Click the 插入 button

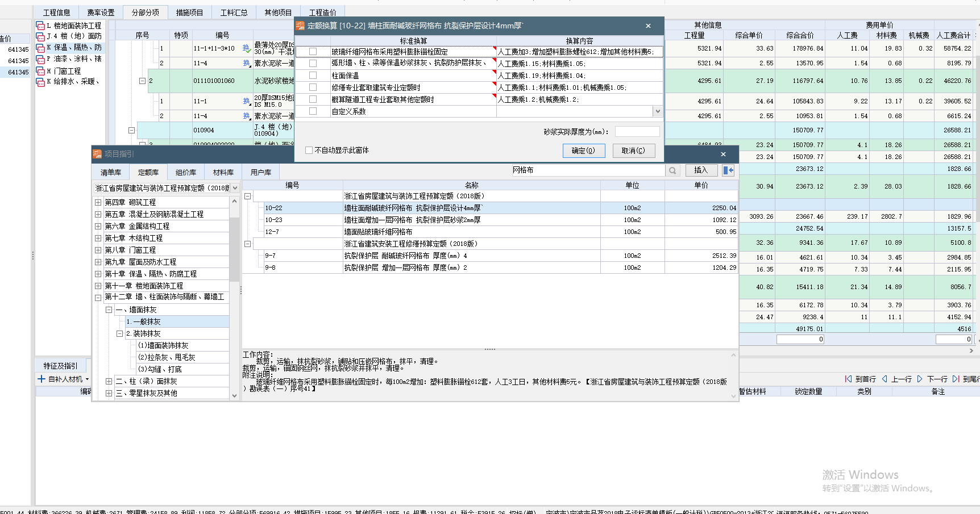point(701,170)
